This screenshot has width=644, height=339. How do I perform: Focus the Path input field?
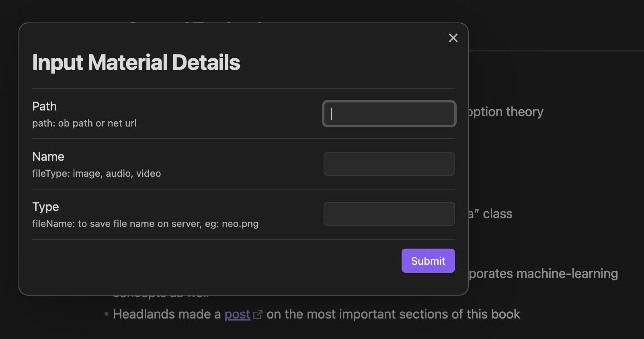pos(389,114)
